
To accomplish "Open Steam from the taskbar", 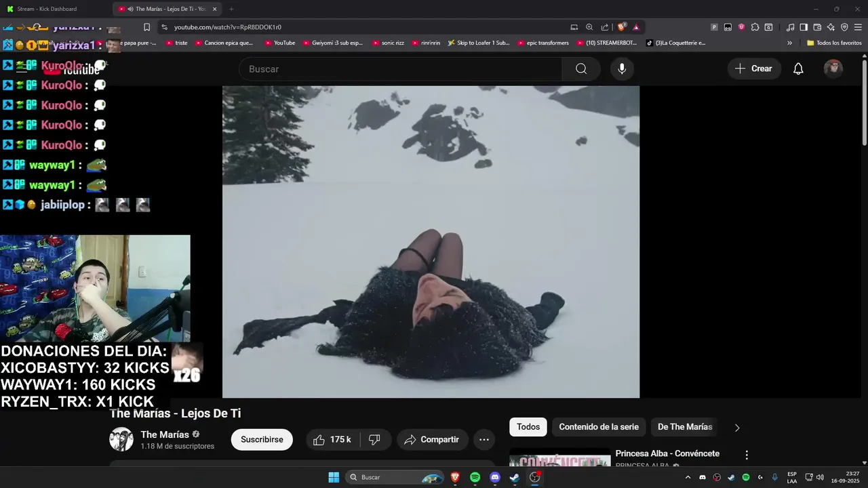I will click(515, 477).
